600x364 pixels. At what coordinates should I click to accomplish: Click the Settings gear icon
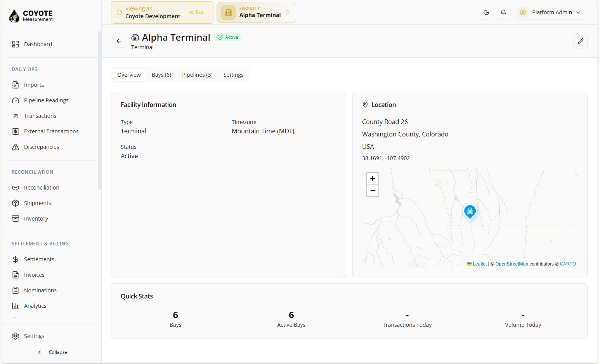16,336
